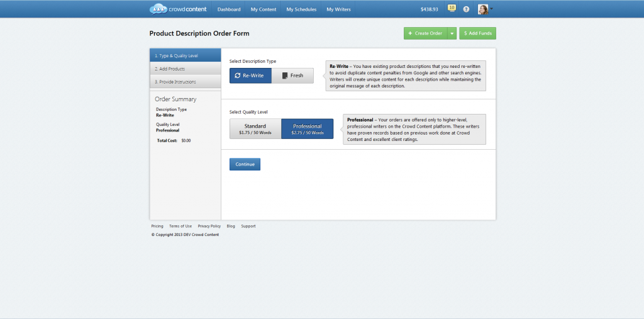Viewport: 644px width, 319px height.
Task: Select the Fresh description type
Action: (292, 76)
